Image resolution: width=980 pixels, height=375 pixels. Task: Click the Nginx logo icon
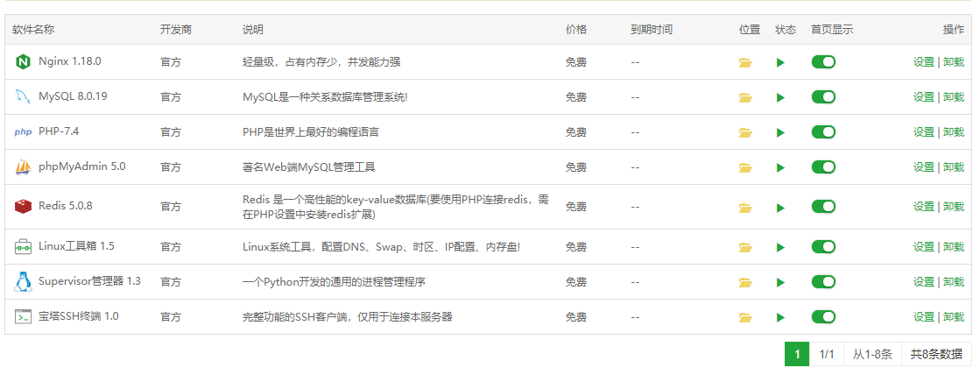tap(23, 62)
